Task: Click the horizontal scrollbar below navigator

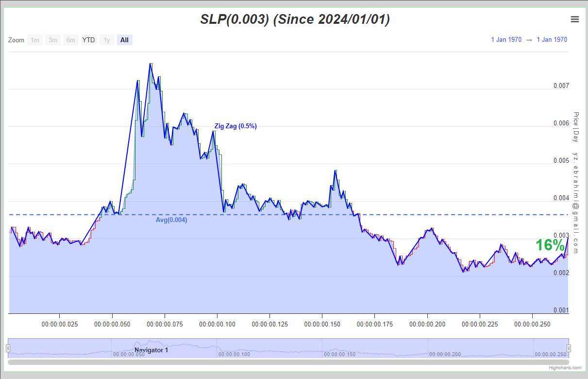Action: click(288, 362)
